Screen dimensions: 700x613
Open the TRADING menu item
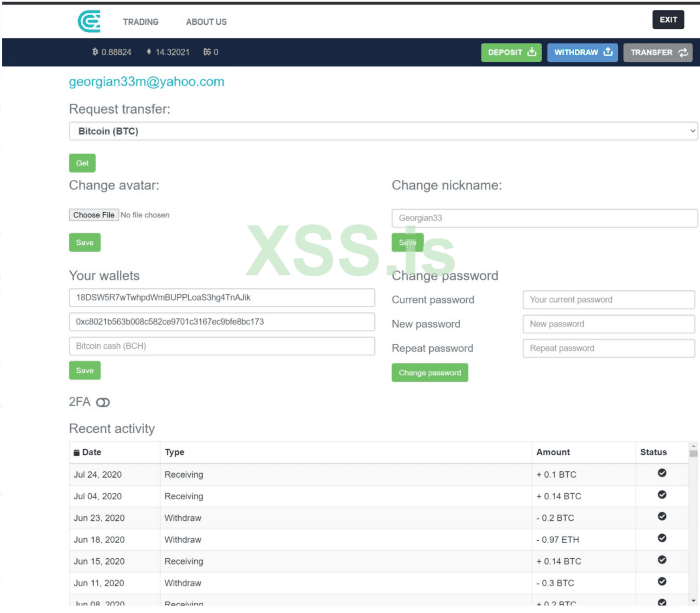point(141,22)
